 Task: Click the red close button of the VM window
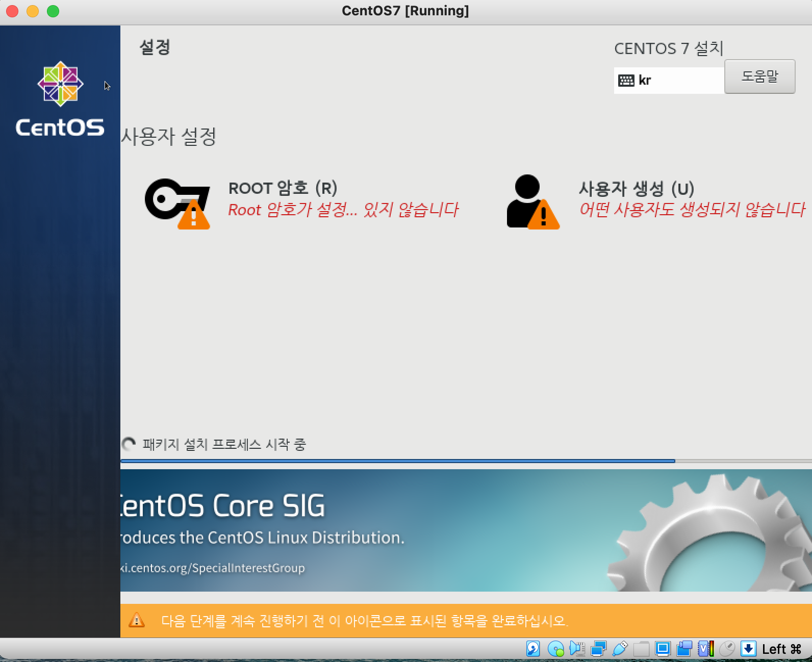pos(12,11)
